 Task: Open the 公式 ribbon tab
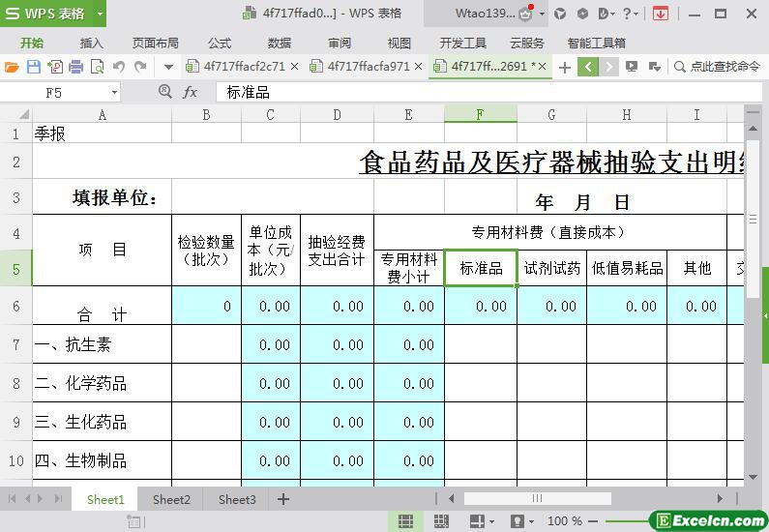pyautogui.click(x=220, y=43)
